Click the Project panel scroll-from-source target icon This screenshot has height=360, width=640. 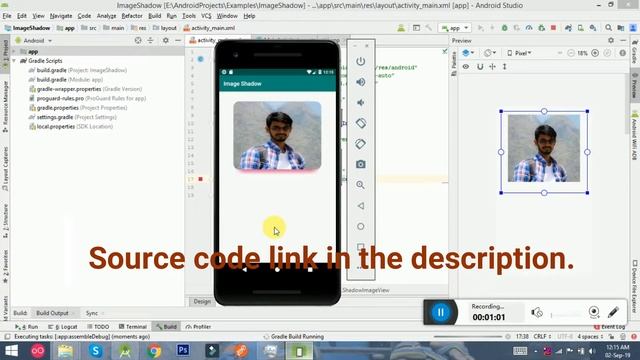point(138,40)
